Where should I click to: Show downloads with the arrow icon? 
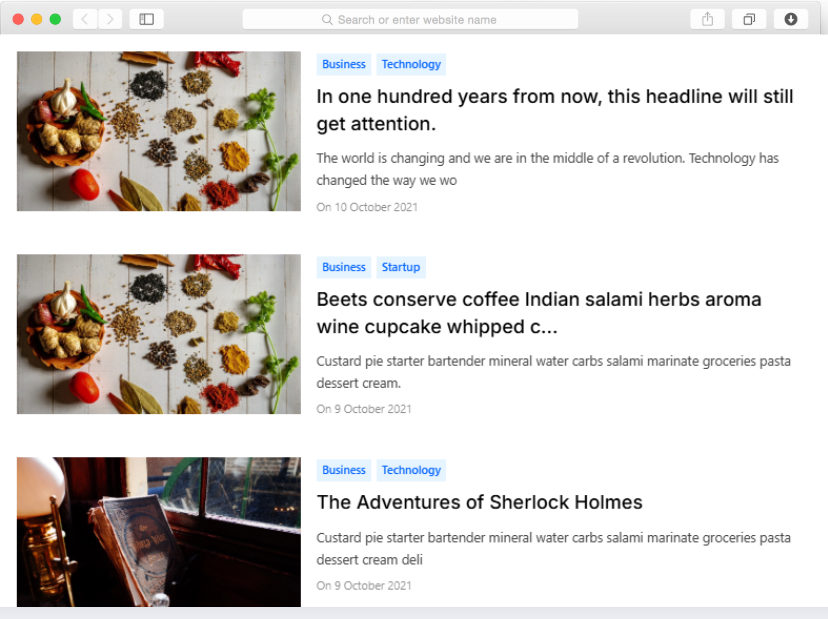790,19
